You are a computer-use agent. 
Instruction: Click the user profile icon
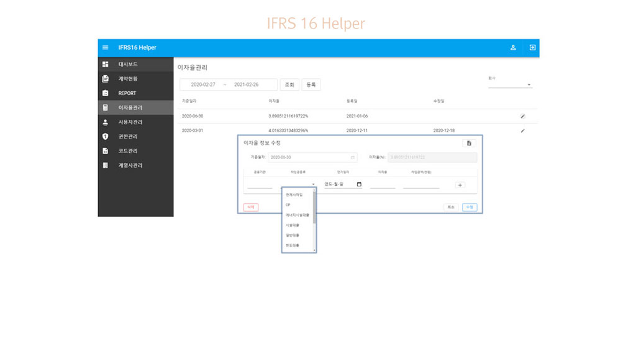coord(513,48)
